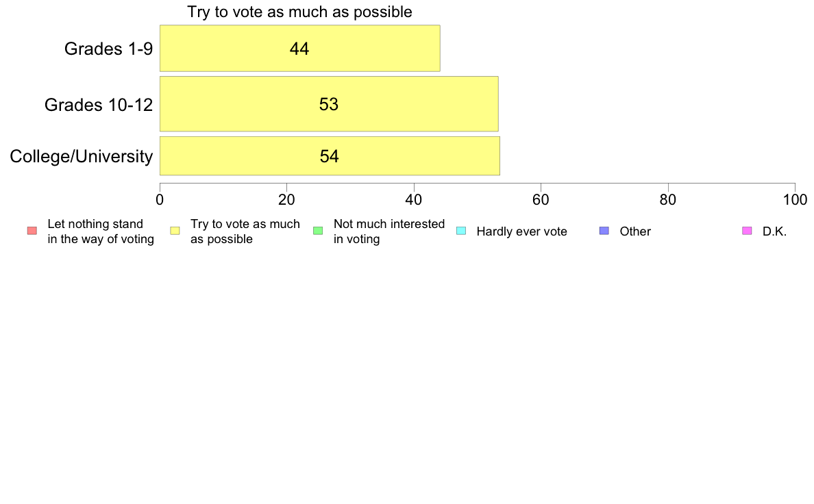This screenshot has height=504, width=814.
Task: Select the College/University bar
Action: [x=330, y=155]
